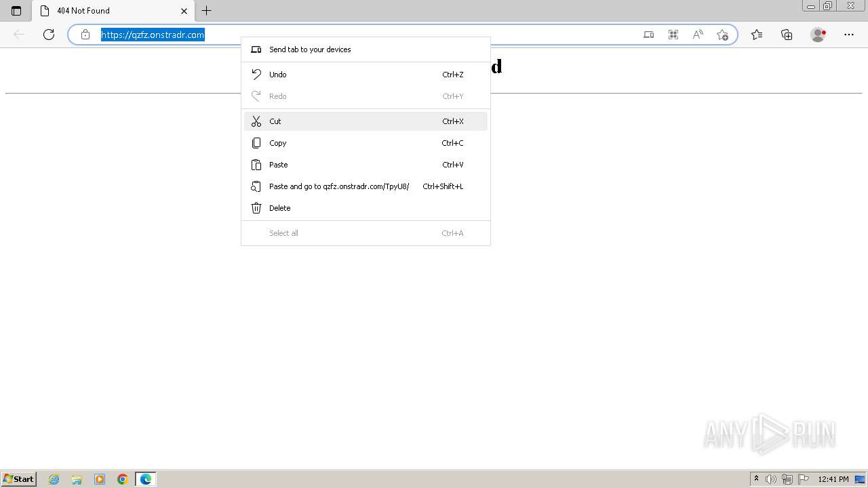View site information lock icon
Viewport: 868px width, 488px height.
pos(85,35)
